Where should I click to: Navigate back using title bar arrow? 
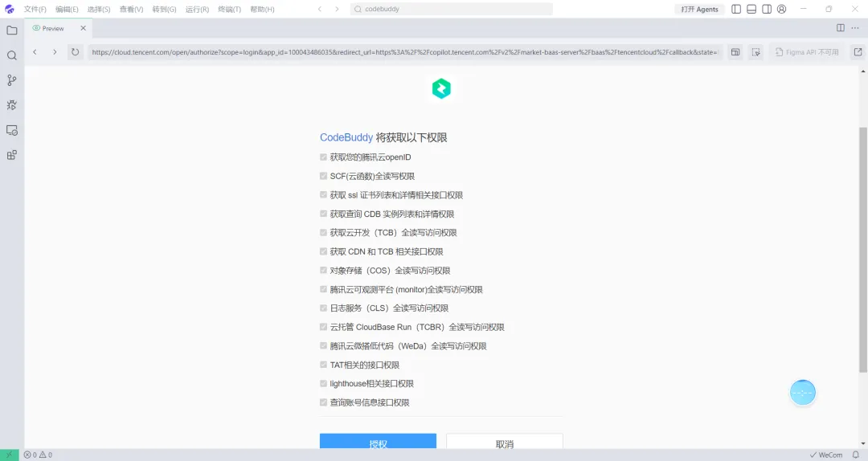(319, 9)
